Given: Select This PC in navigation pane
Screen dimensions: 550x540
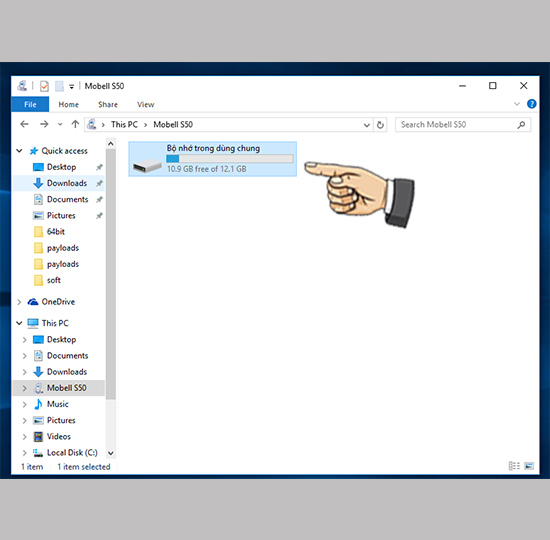Looking at the screenshot, I should (55, 323).
